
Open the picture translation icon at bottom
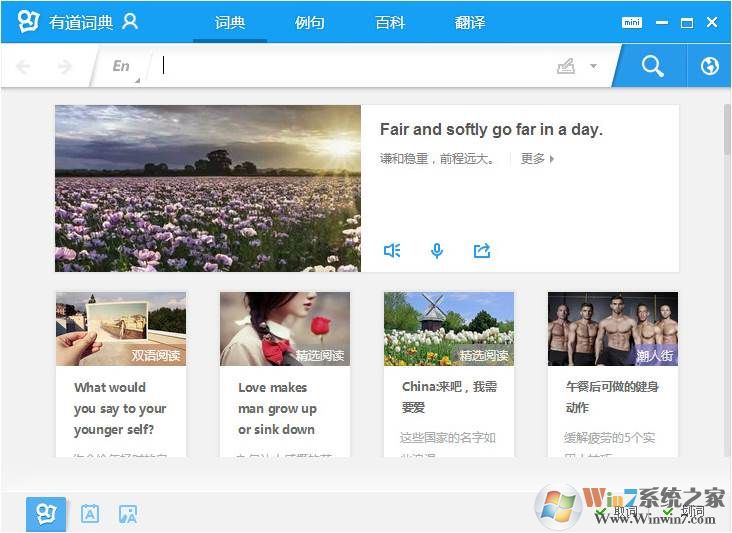click(128, 514)
